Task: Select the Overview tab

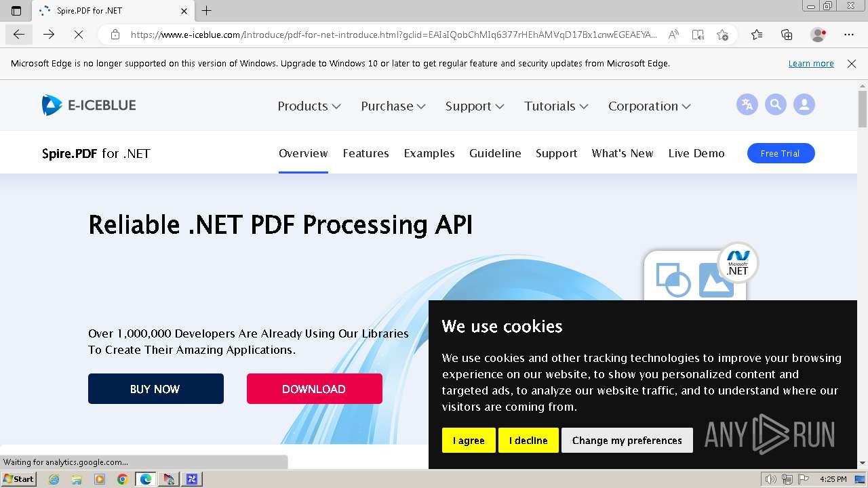Action: (x=303, y=153)
